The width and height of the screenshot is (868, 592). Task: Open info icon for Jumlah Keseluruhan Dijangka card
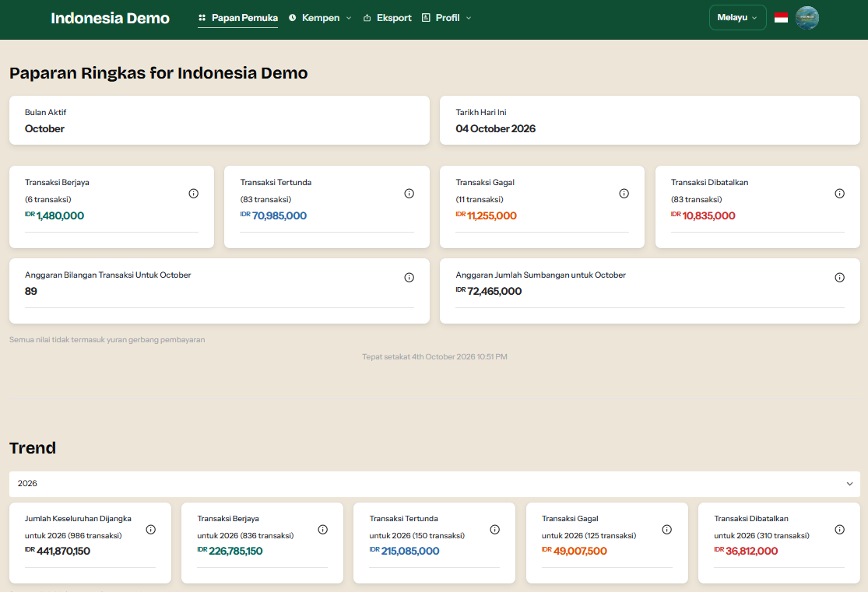(x=150, y=530)
